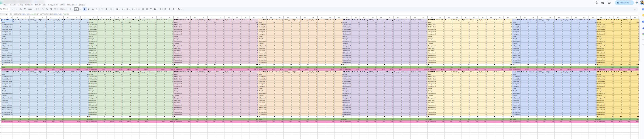Insert a link using toolbar icon
This screenshot has width=644, height=139.
click(139, 9)
